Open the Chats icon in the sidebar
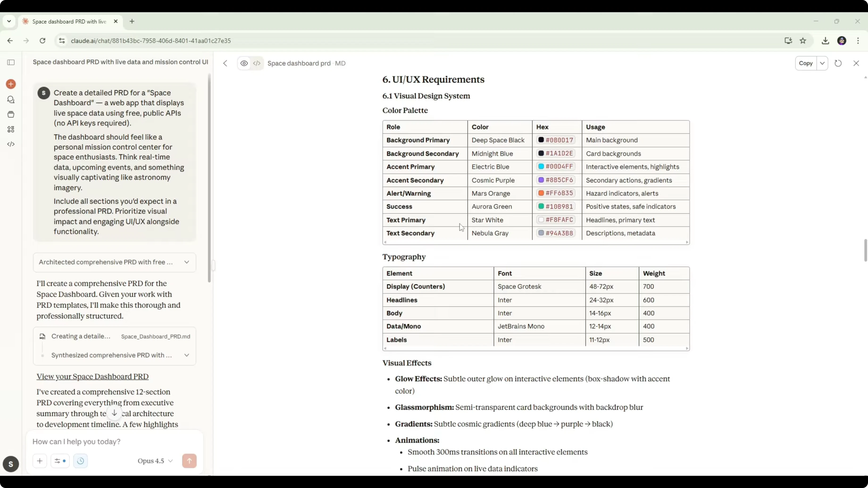This screenshot has height=488, width=868. point(11,100)
